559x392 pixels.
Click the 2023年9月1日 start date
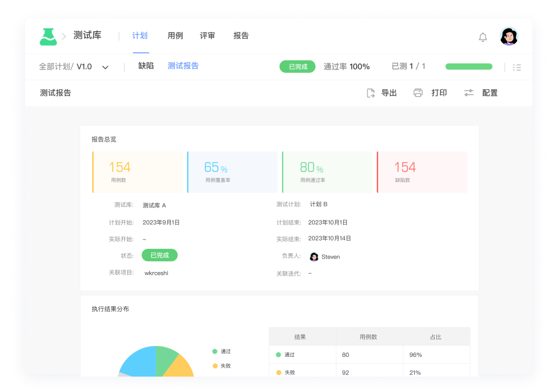click(x=161, y=222)
